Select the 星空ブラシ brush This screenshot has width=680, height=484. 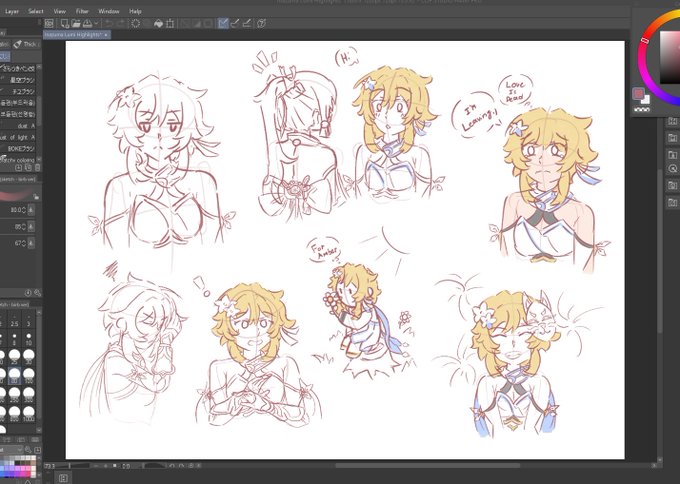pyautogui.click(x=18, y=80)
